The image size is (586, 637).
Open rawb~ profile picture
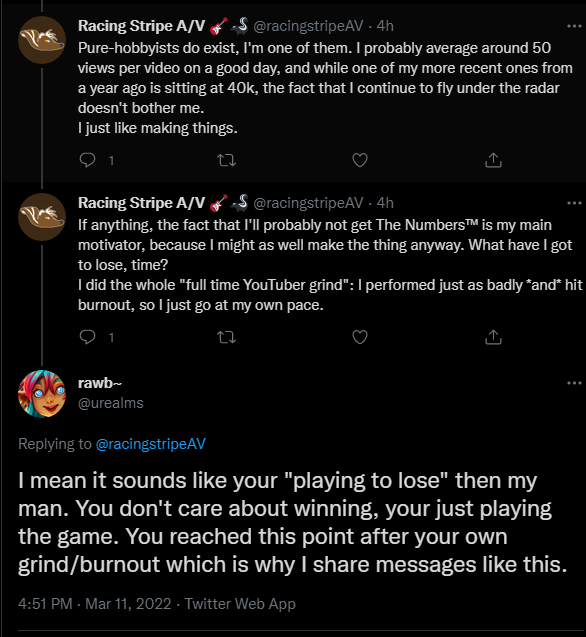42,394
